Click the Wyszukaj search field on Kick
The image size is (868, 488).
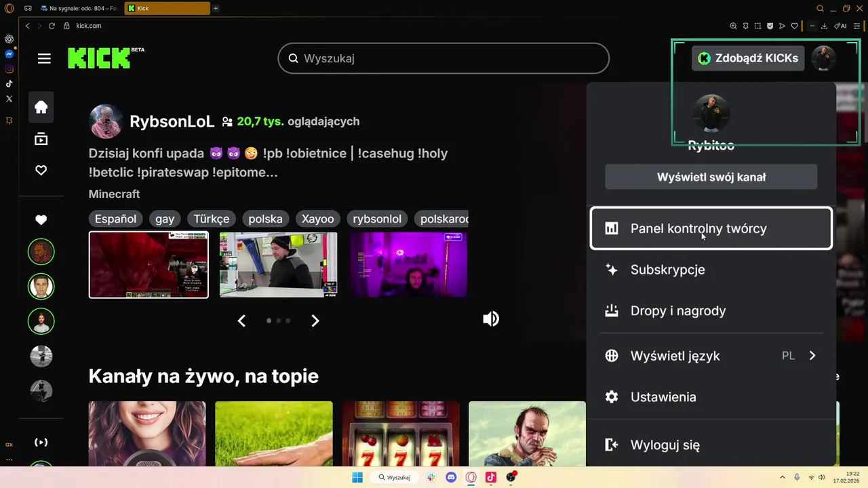tap(443, 58)
